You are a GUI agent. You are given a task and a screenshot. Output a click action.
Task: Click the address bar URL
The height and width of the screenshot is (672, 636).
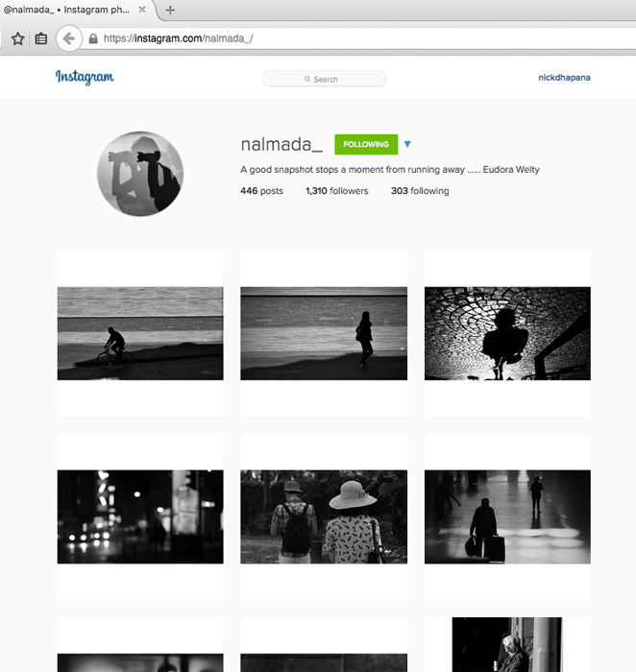coord(178,38)
